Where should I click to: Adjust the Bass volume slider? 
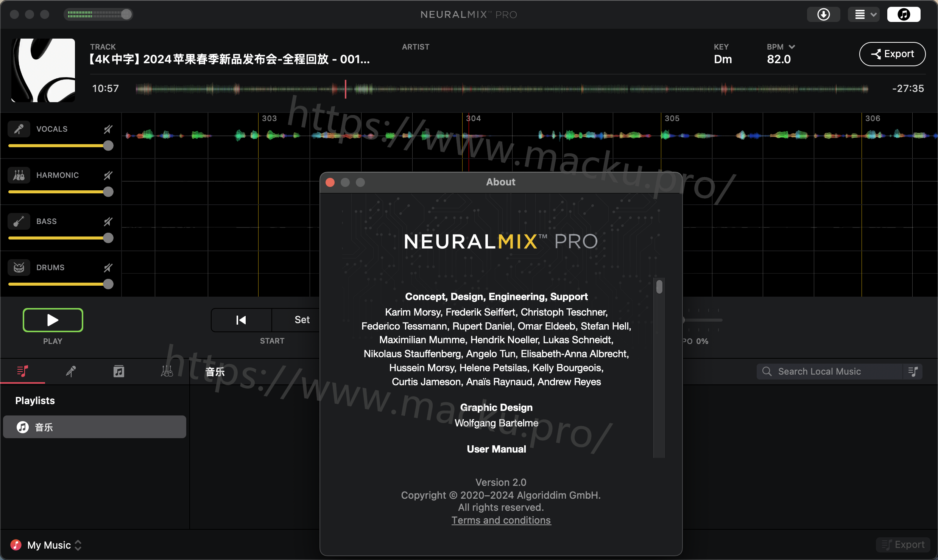pyautogui.click(x=61, y=238)
